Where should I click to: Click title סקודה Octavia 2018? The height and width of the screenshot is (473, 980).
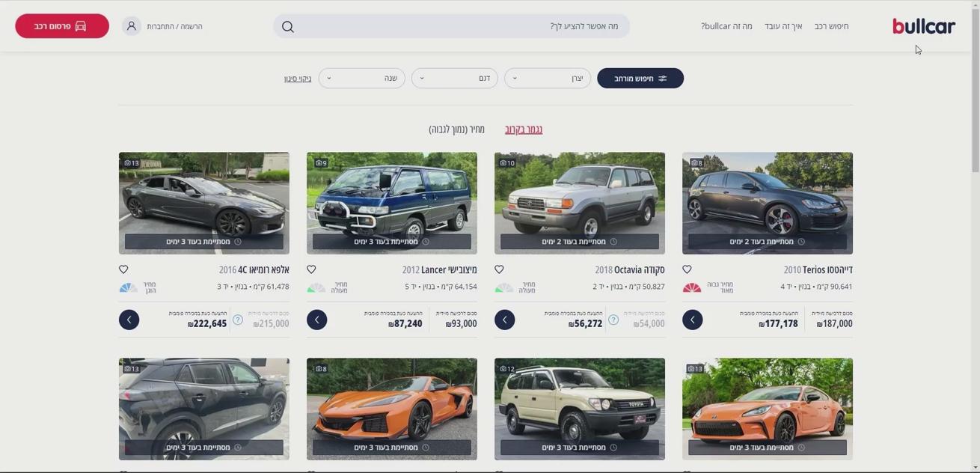[x=630, y=269]
